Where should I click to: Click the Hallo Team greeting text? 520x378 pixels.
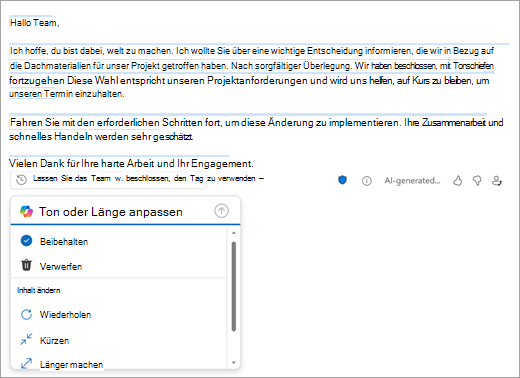tap(34, 23)
